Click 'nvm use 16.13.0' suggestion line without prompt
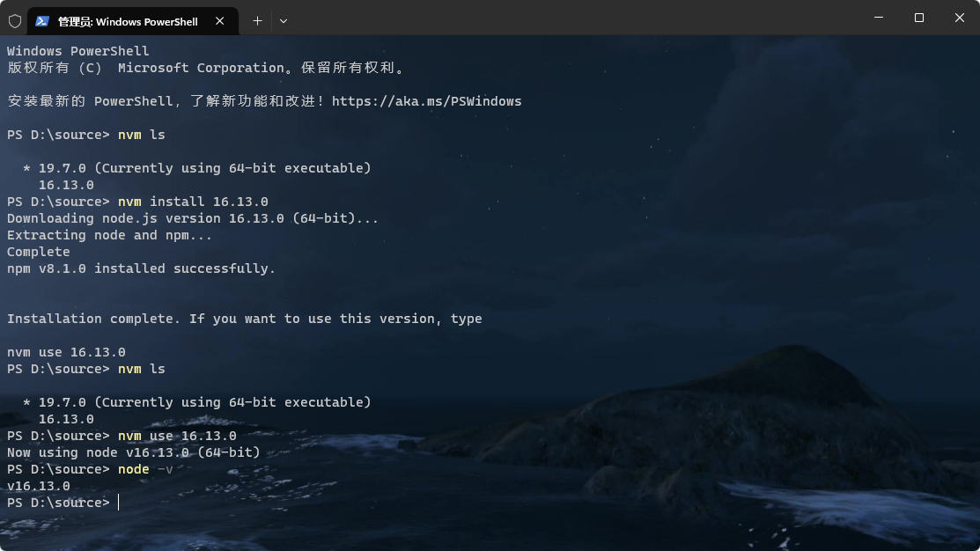Image resolution: width=980 pixels, height=551 pixels. 66,352
